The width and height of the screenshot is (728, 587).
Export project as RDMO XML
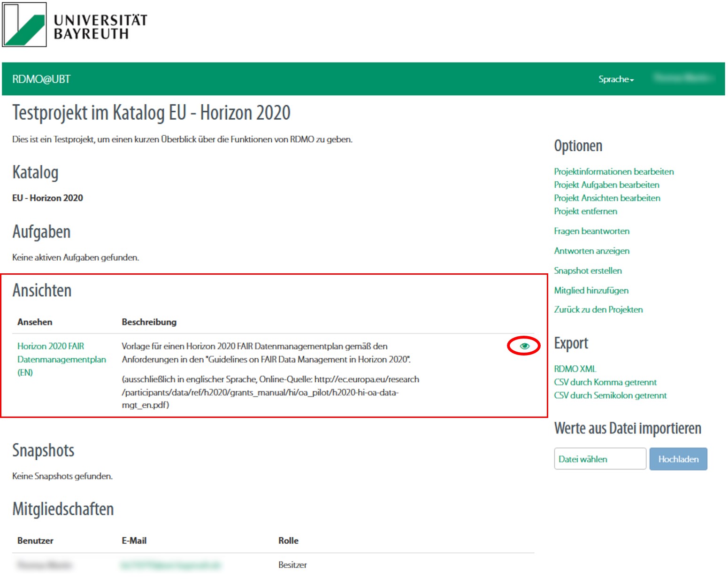tap(575, 369)
